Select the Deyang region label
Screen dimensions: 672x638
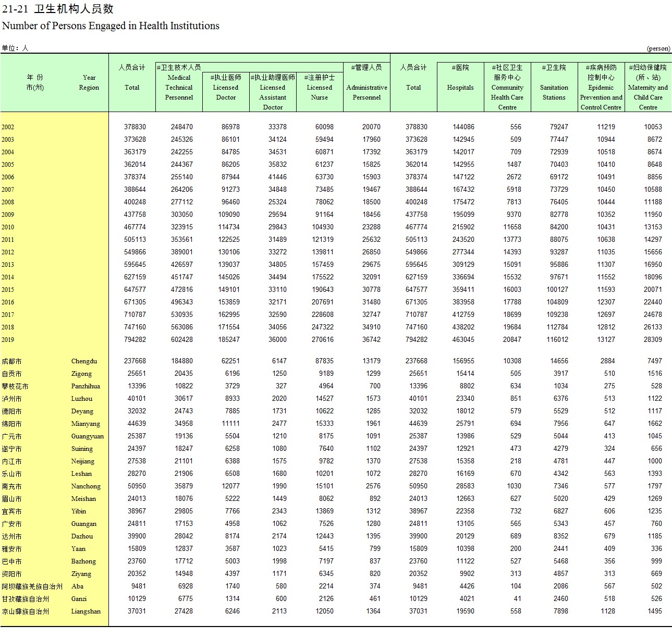point(82,411)
